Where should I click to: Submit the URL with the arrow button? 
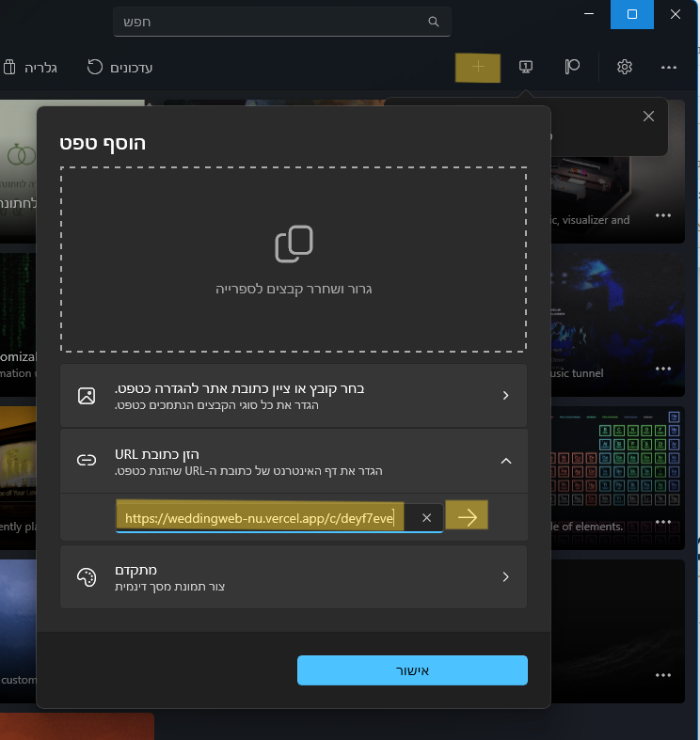click(x=467, y=515)
